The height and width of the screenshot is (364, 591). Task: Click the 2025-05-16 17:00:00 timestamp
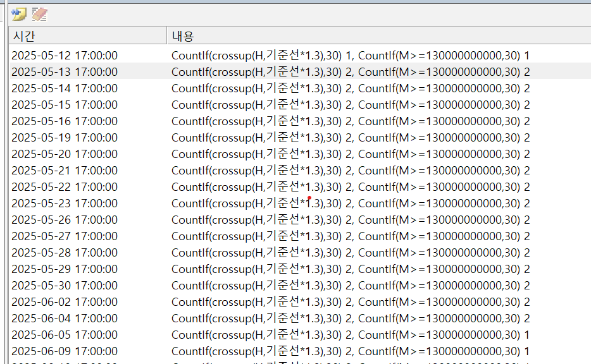[x=65, y=121]
